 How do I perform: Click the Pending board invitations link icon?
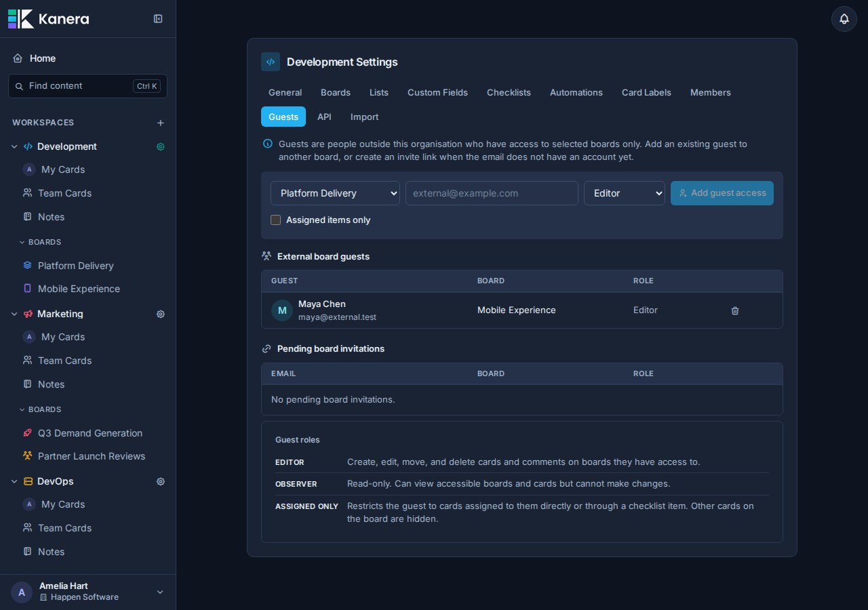(x=267, y=349)
